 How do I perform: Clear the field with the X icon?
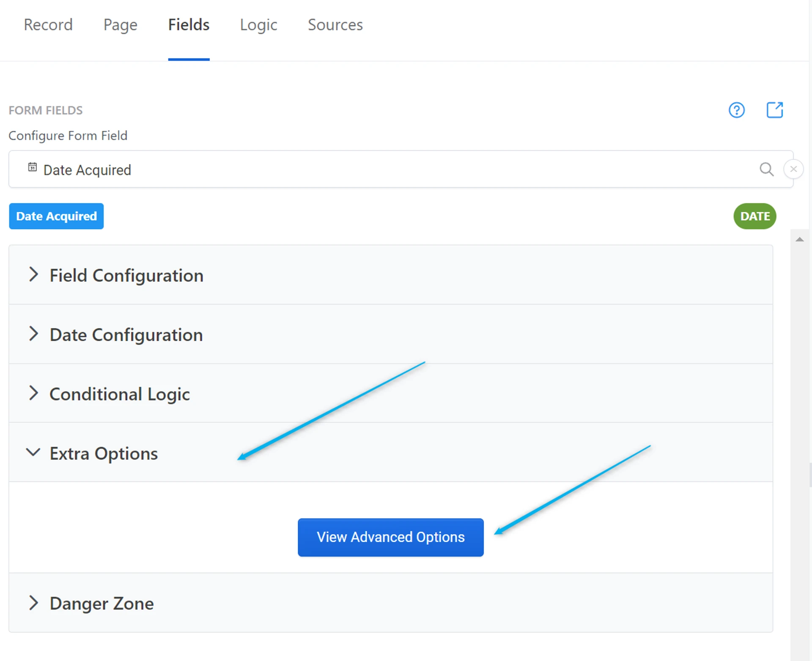pos(793,169)
